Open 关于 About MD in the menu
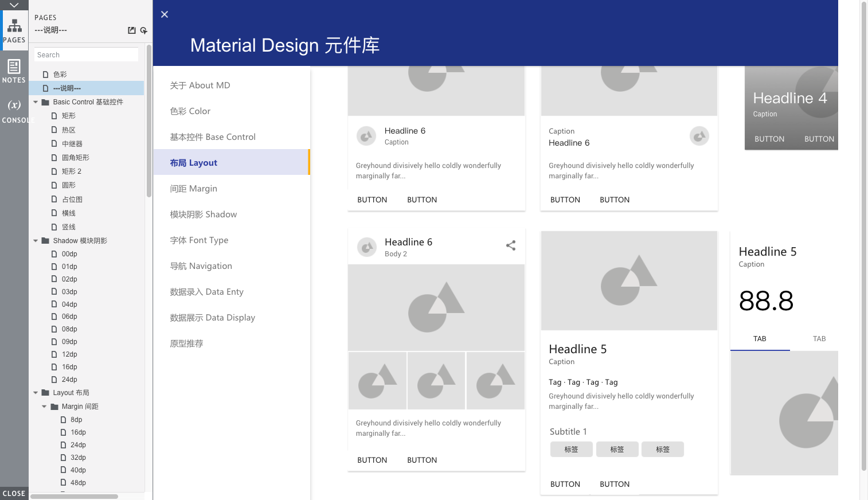This screenshot has height=500, width=868. click(232, 85)
